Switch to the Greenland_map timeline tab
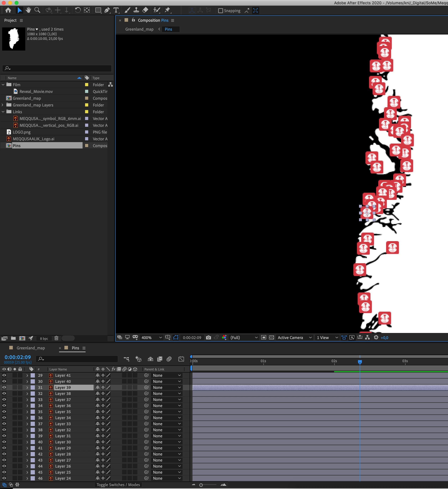The width and height of the screenshot is (448, 489). (31, 348)
